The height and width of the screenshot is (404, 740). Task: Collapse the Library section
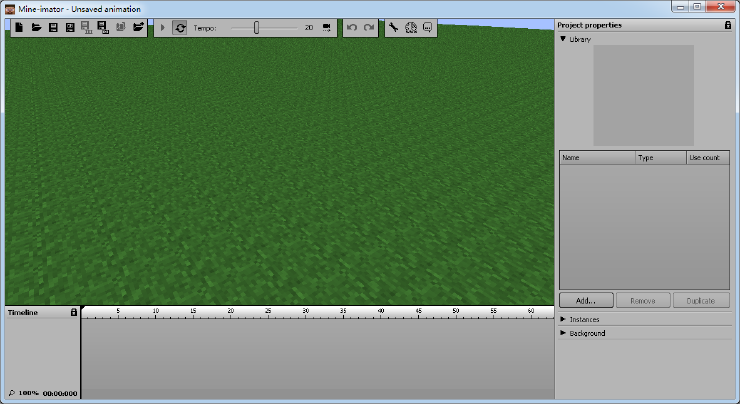tap(563, 39)
